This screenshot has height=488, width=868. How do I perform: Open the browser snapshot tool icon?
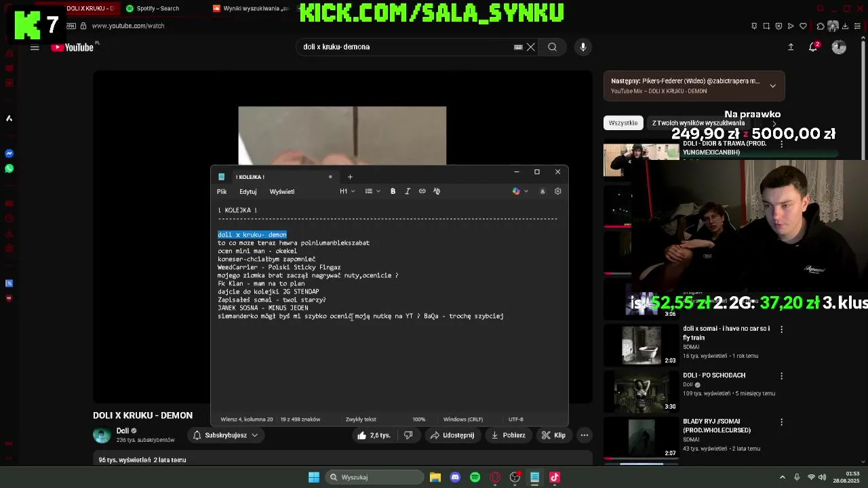pyautogui.click(x=766, y=26)
